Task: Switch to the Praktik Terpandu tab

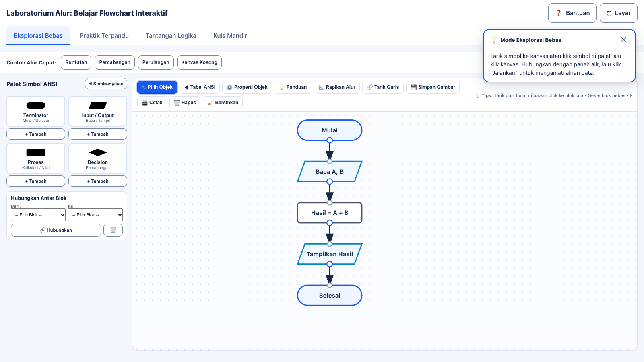Action: (104, 36)
